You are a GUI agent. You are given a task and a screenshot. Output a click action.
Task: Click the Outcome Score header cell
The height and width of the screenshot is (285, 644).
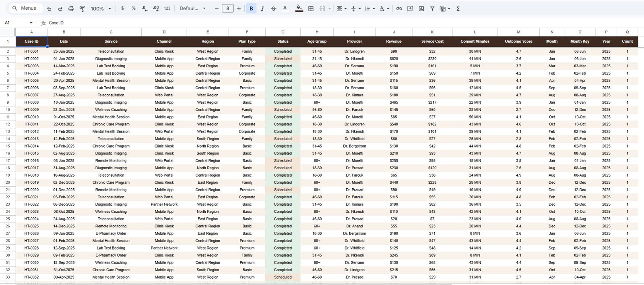pos(518,42)
